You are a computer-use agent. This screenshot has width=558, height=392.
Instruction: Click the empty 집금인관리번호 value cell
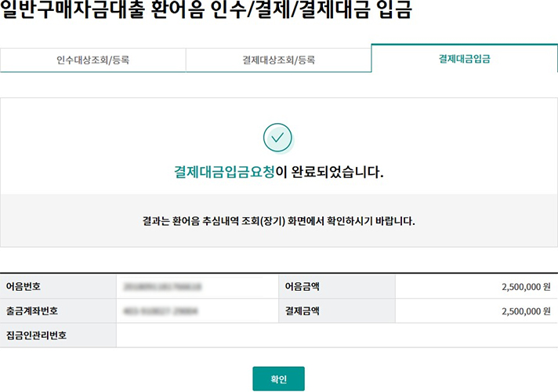pos(337,336)
